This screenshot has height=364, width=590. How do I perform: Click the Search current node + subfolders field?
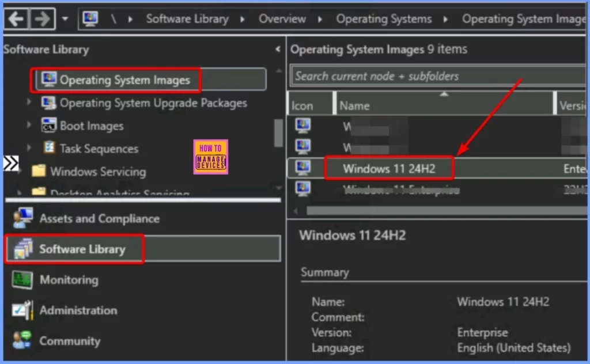pos(438,76)
